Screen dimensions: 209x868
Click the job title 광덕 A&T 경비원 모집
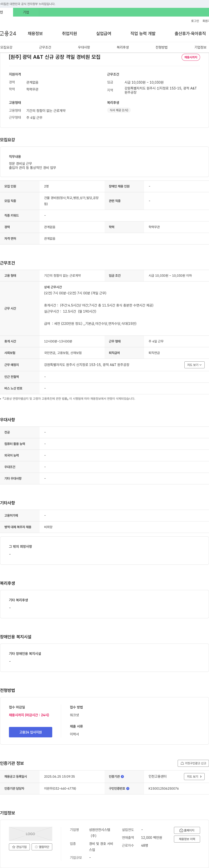pyautogui.click(x=54, y=57)
